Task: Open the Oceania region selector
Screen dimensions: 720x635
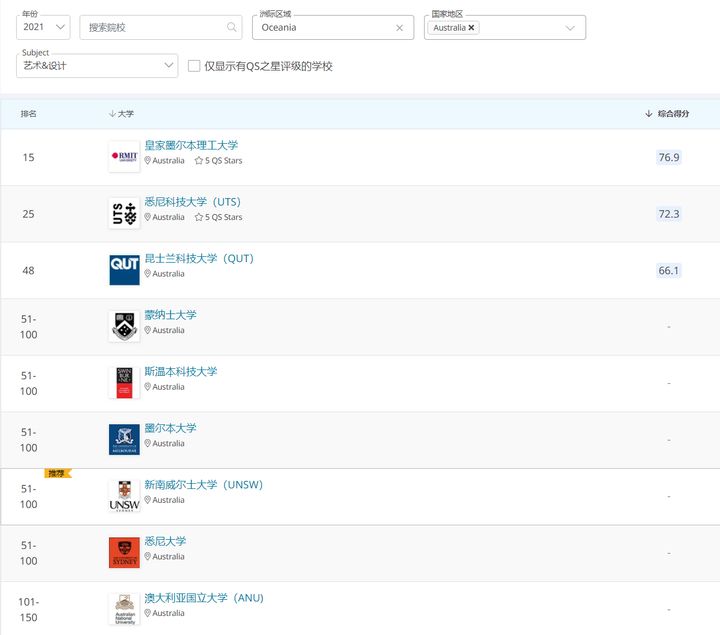Action: 333,28
